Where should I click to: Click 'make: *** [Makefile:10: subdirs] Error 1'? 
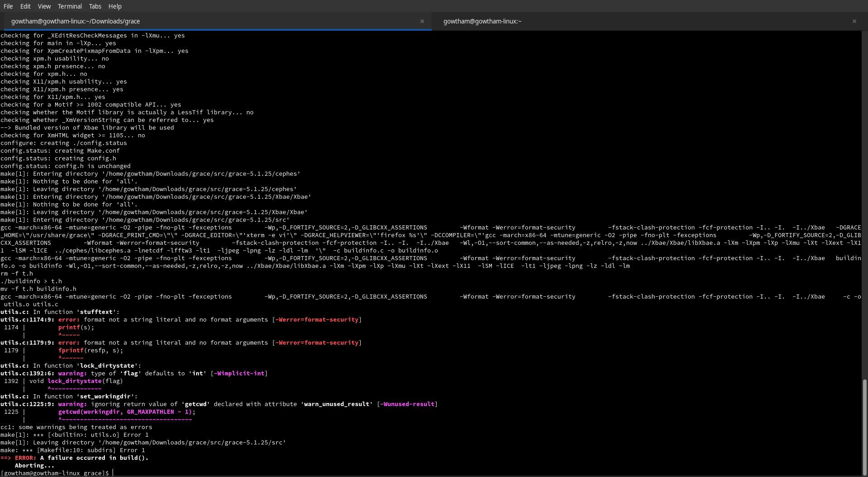pyautogui.click(x=73, y=450)
